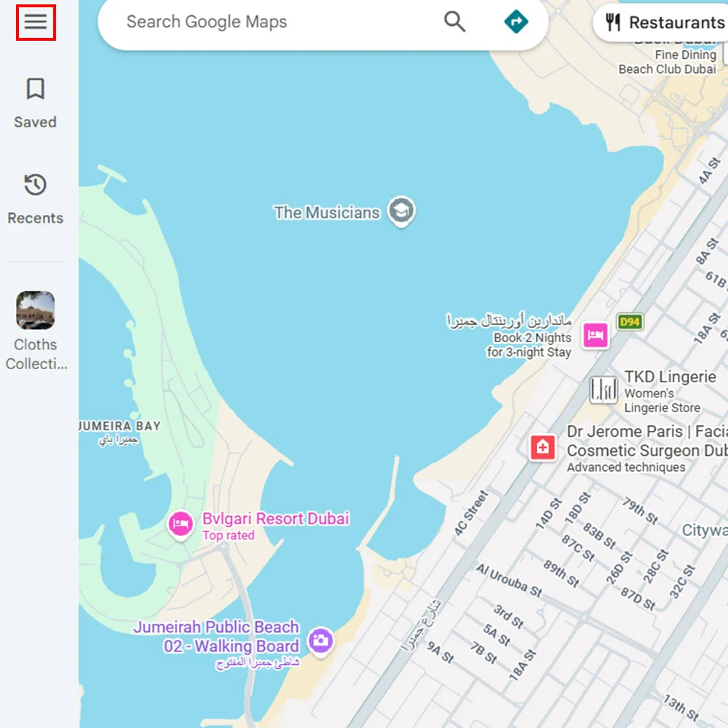Open Recents history icon
The width and height of the screenshot is (728, 728).
coord(35,185)
